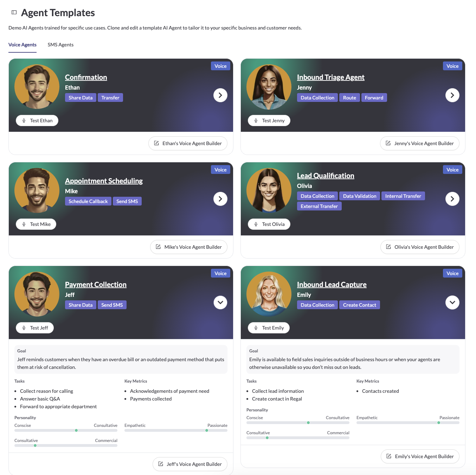Viewport: 476px width, 475px height.
Task: Click edit icon in Mike's Voice Agent Builder
Action: click(x=158, y=247)
